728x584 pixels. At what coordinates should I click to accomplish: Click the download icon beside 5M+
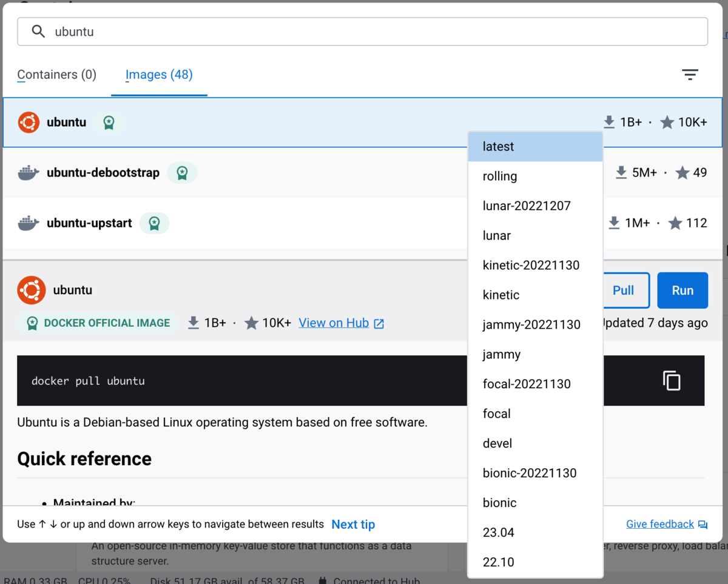pos(621,173)
